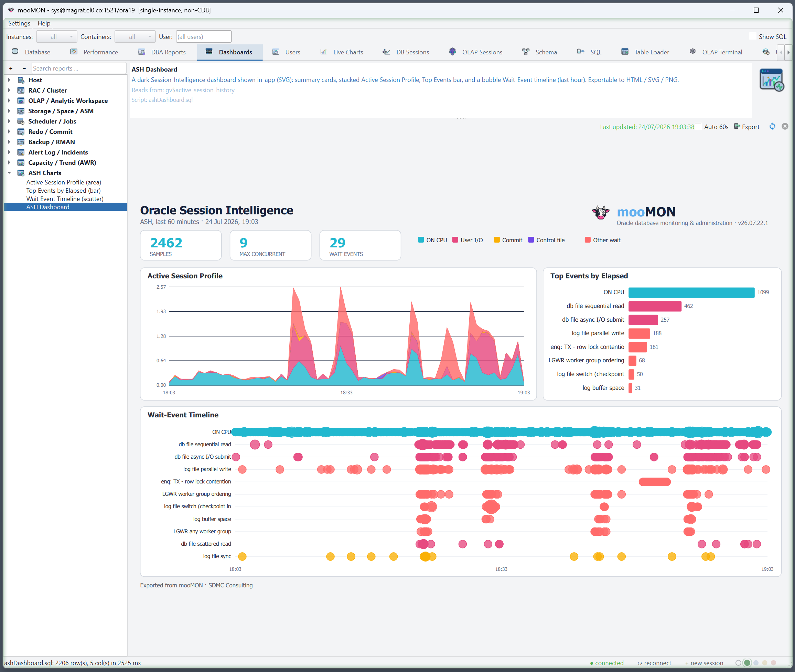Click the Capacity / Trend (AWR) folder icon
Screen dimensions: 795x672
pos(21,163)
